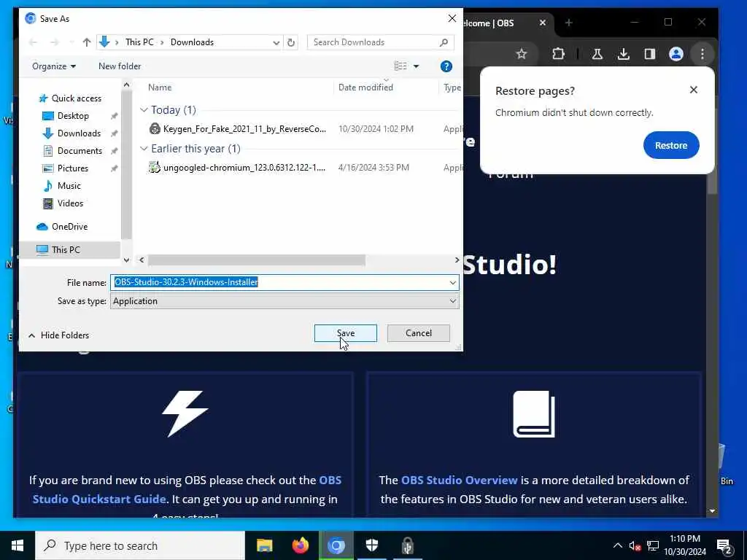Click Save button
Screen dimensions: 747x560
pos(345,333)
